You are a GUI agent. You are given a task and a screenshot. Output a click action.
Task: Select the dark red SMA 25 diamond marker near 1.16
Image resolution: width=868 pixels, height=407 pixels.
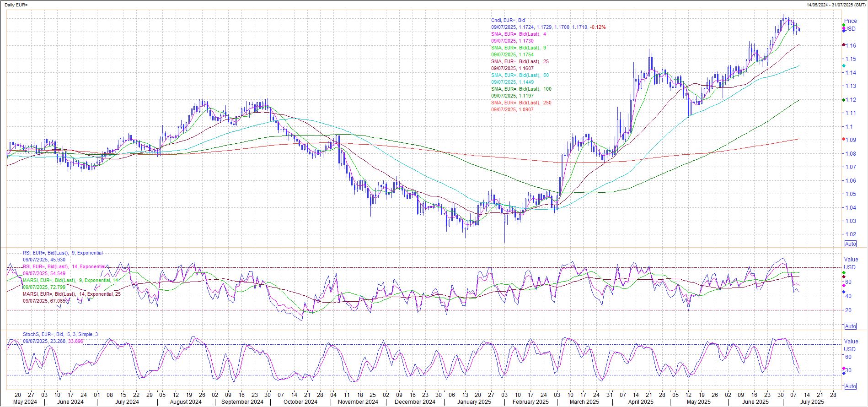pos(844,45)
